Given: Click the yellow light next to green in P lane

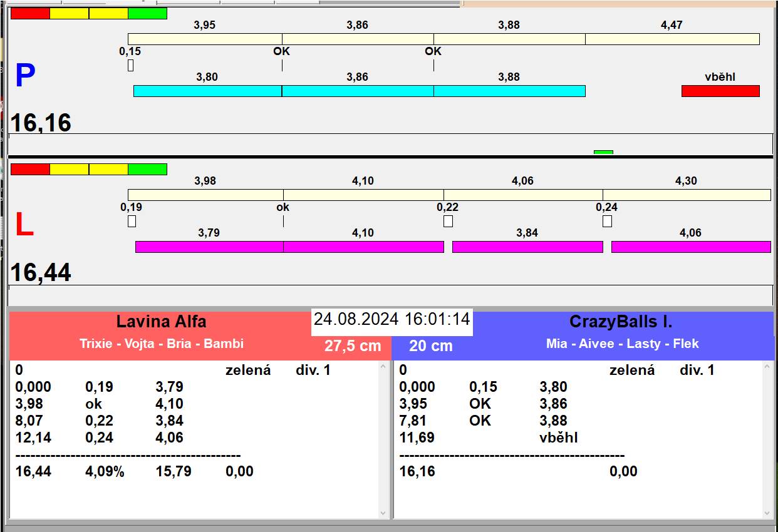Looking at the screenshot, I should pyautogui.click(x=108, y=13).
